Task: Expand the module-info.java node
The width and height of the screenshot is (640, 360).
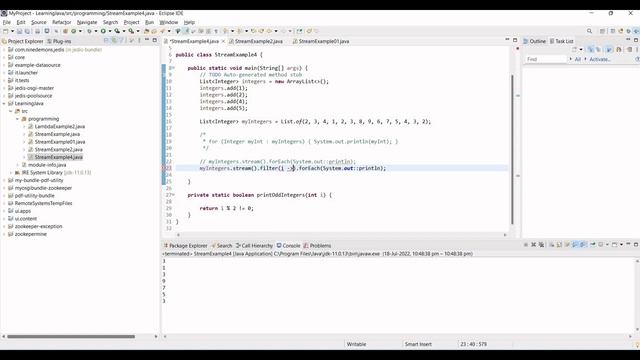Action: pyautogui.click(x=17, y=165)
